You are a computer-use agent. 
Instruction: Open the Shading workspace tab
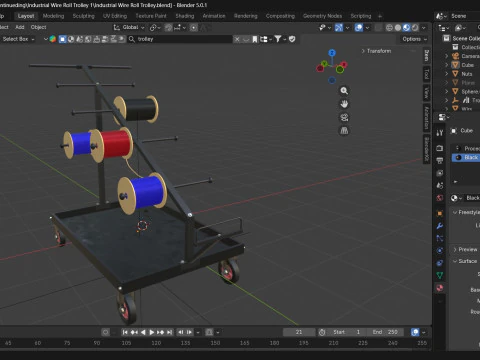tap(185, 16)
